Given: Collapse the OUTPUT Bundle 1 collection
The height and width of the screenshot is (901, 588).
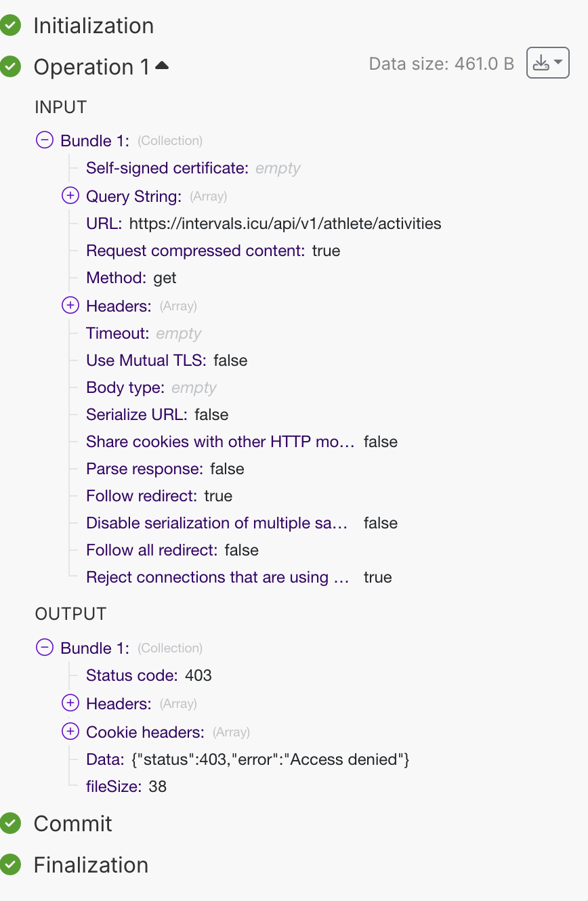Looking at the screenshot, I should tap(44, 648).
